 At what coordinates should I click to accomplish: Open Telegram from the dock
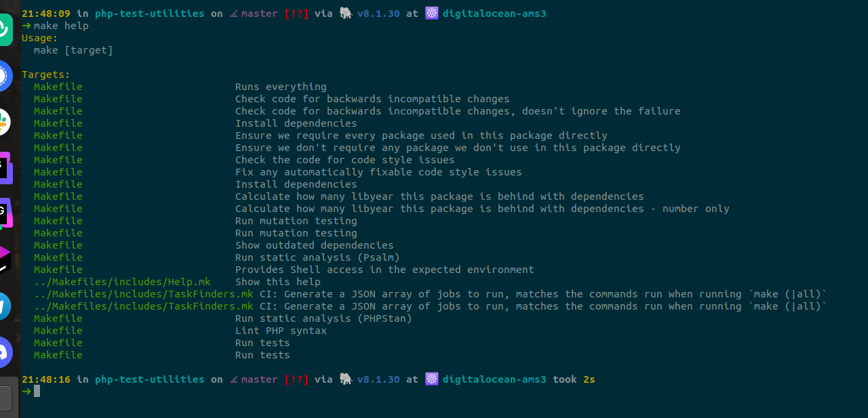tap(4, 306)
